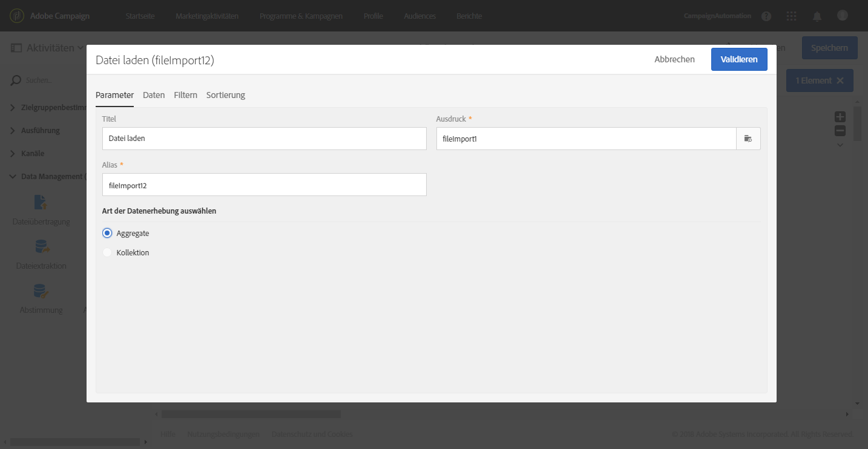Click into the Ausdruck input field
The height and width of the screenshot is (449, 868).
coord(586,139)
